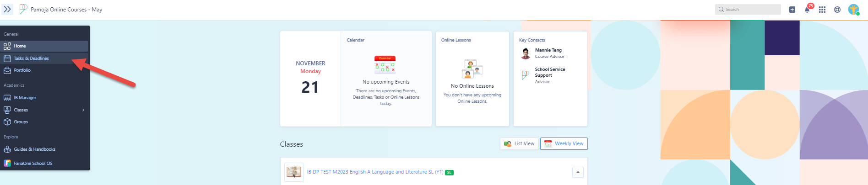The height and width of the screenshot is (185, 868).
Task: Click Mannie Tang's contact avatar
Action: [x=526, y=53]
